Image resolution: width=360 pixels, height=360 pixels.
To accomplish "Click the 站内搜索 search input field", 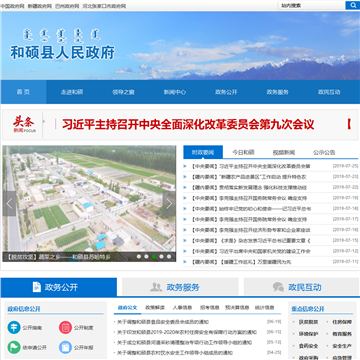I will click(x=311, y=5).
